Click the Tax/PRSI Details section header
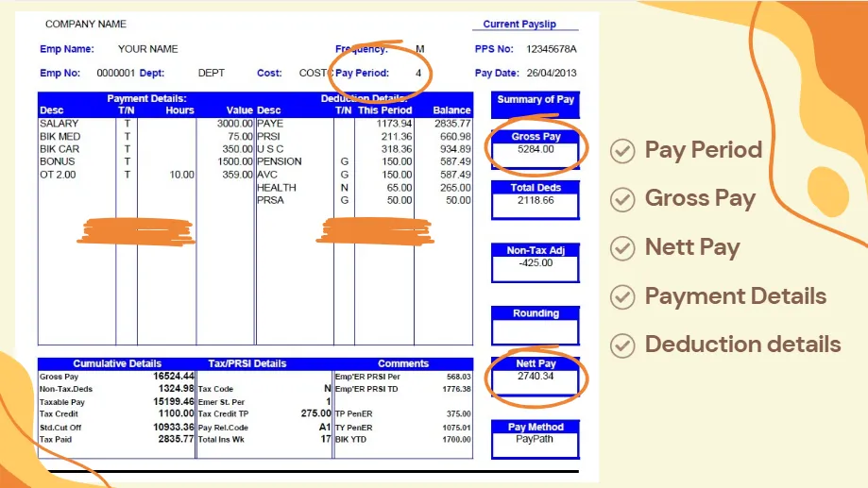 pos(247,363)
